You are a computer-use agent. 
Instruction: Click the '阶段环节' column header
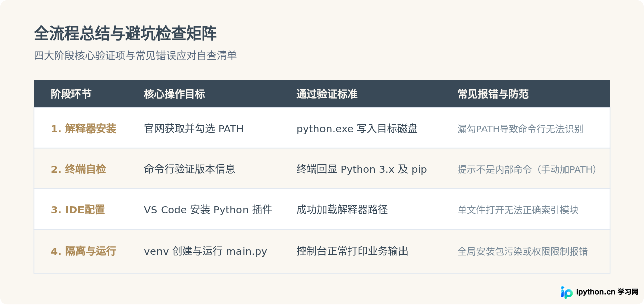(71, 94)
